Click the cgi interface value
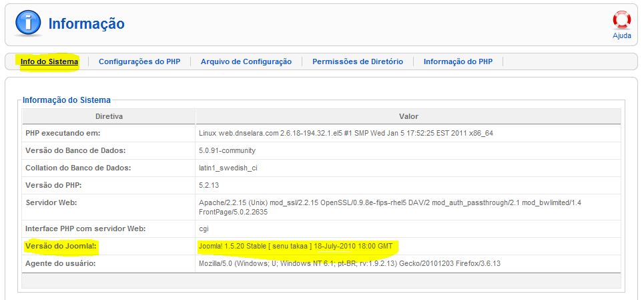This screenshot has height=300, width=644. pos(204,229)
